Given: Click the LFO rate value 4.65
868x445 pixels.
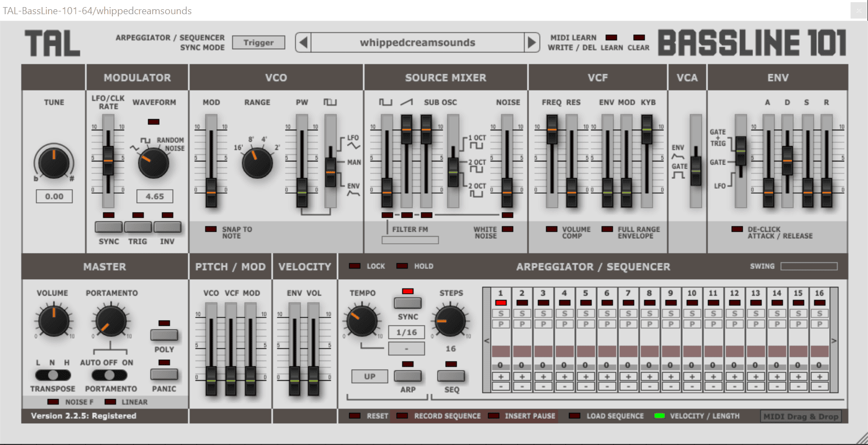Looking at the screenshot, I should [x=155, y=196].
